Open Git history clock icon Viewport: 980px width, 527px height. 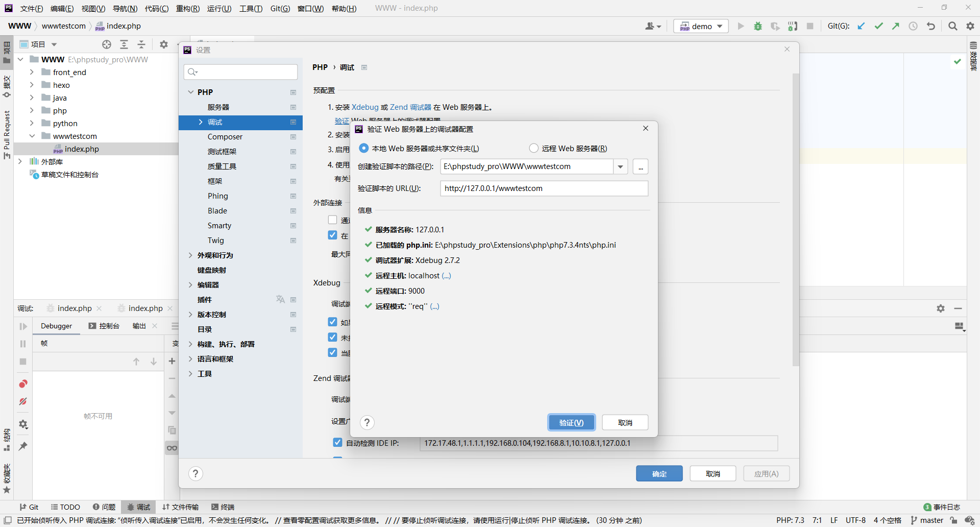coord(913,26)
